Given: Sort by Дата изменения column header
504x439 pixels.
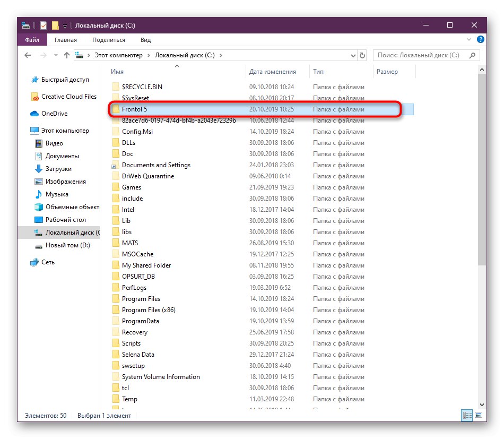Looking at the screenshot, I should [x=273, y=72].
